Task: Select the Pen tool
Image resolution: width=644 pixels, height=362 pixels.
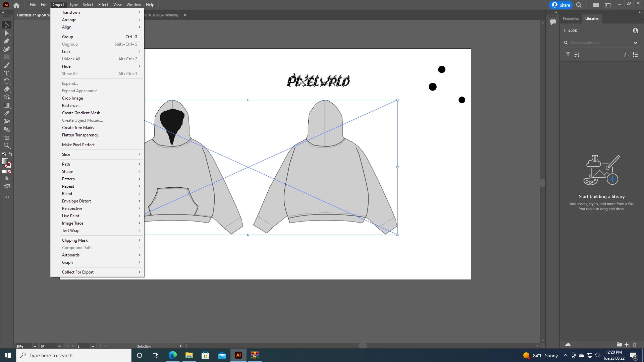Action: click(6, 41)
